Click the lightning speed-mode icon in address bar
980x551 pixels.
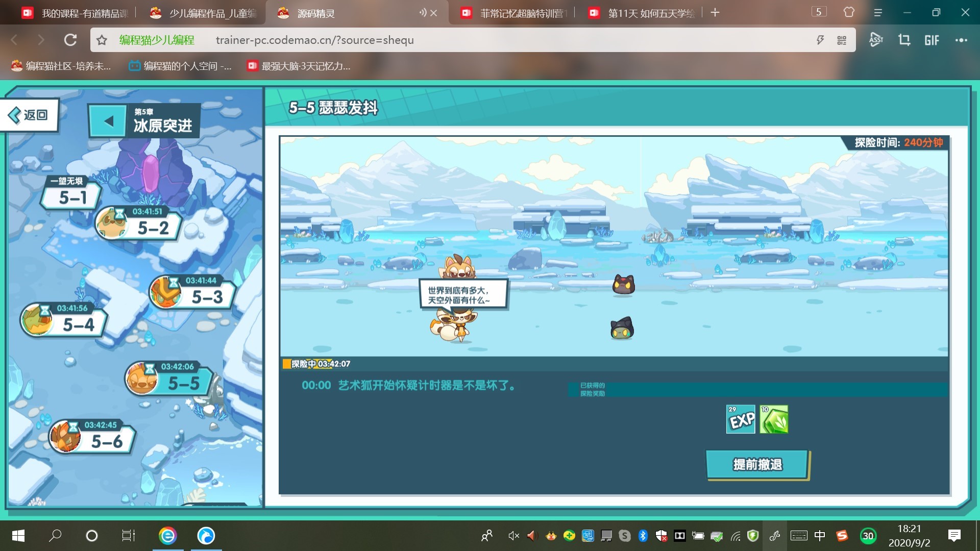click(x=820, y=40)
